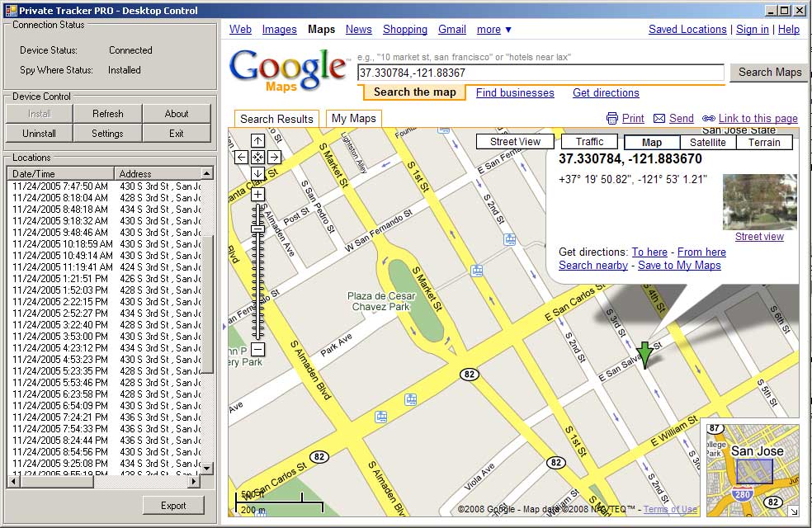Zoom out with the minus button
Screen dimensions: 812x528
click(x=258, y=349)
